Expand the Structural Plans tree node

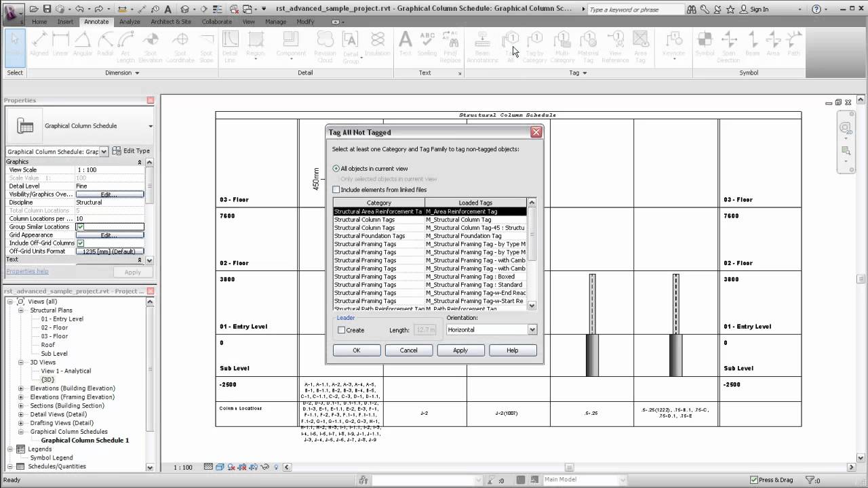(x=20, y=310)
